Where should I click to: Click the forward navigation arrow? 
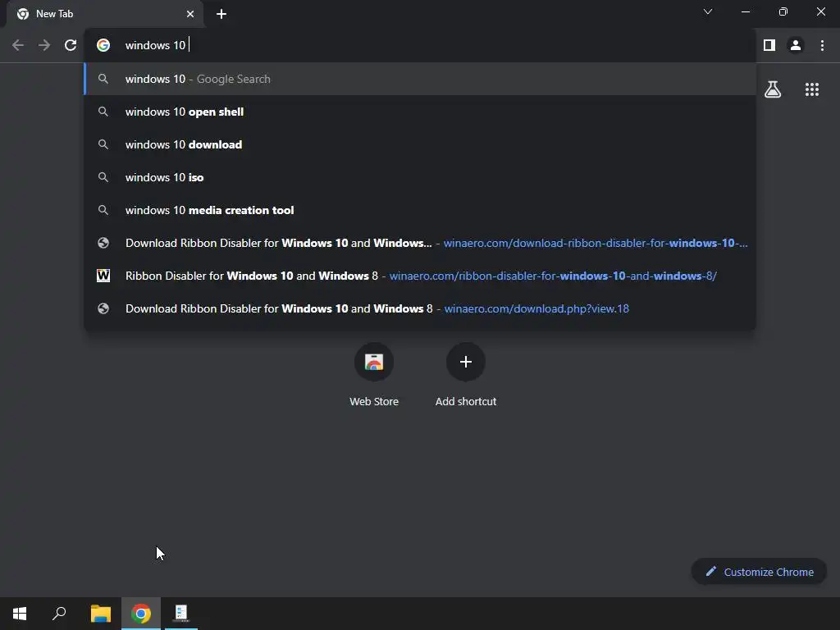click(x=44, y=45)
